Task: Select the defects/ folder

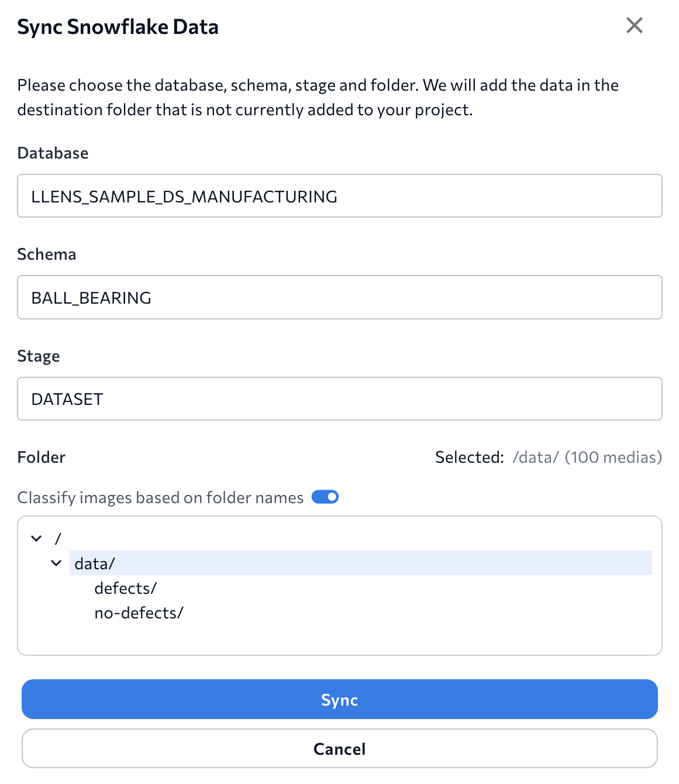Action: [125, 588]
